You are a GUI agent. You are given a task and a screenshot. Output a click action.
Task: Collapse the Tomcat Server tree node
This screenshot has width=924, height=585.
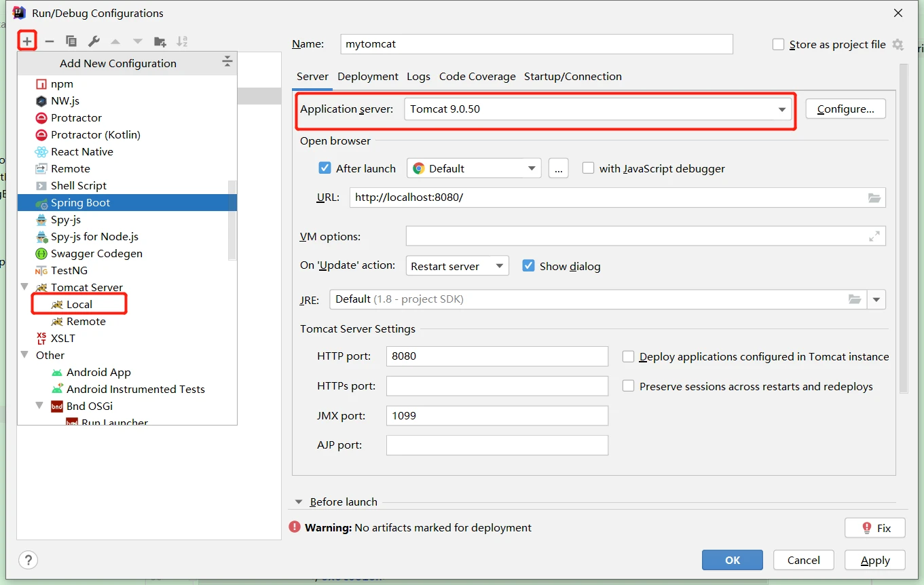pos(25,287)
